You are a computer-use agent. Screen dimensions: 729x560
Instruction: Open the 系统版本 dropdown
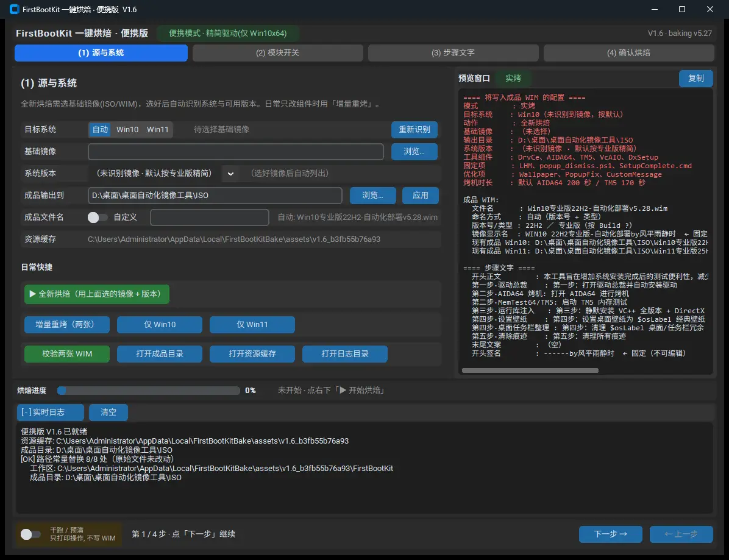[x=163, y=173]
